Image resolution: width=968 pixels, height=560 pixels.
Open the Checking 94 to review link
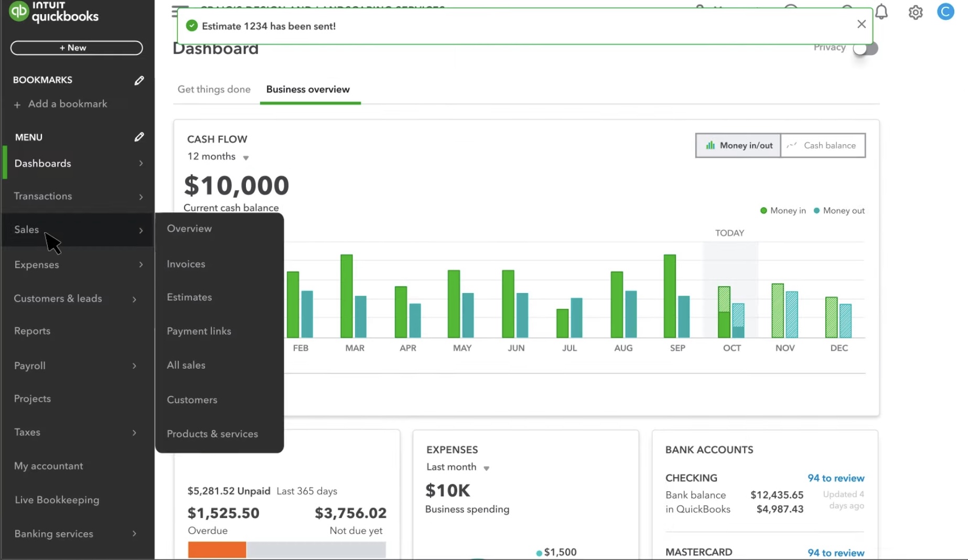(835, 478)
